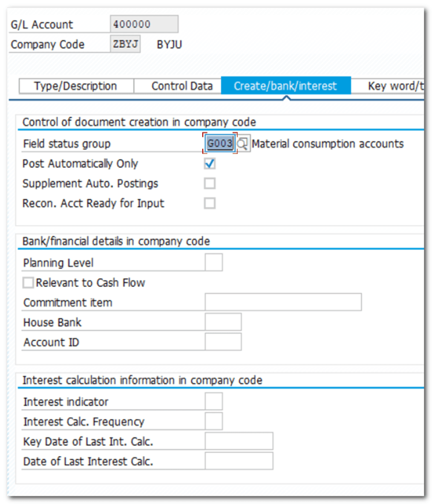Select the Create/bank/interest tab
This screenshot has height=504, width=432.
pos(285,86)
